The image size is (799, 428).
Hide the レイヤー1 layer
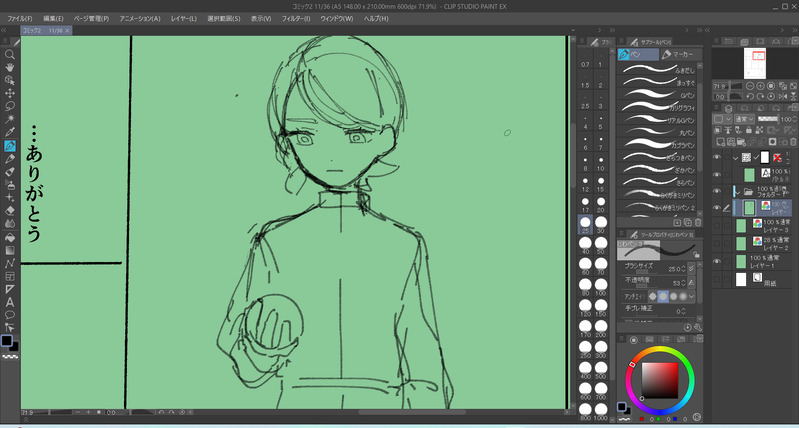(x=717, y=261)
